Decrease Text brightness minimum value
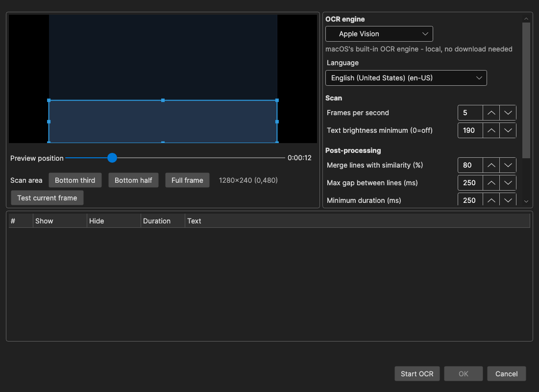The image size is (539, 392). click(x=508, y=130)
